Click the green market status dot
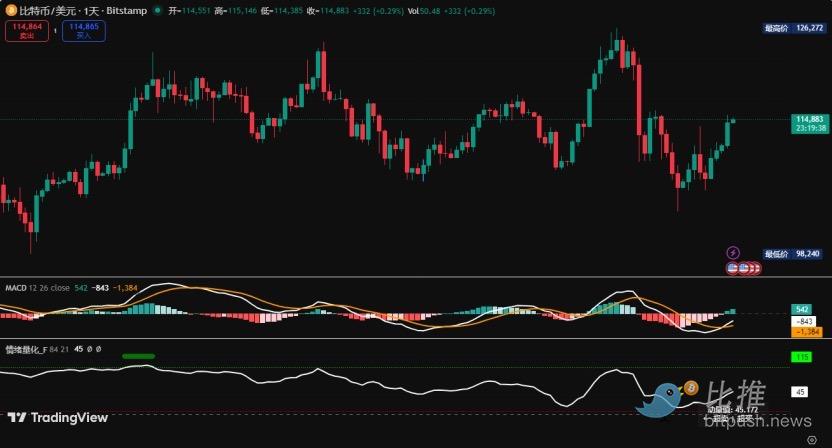 [157, 10]
